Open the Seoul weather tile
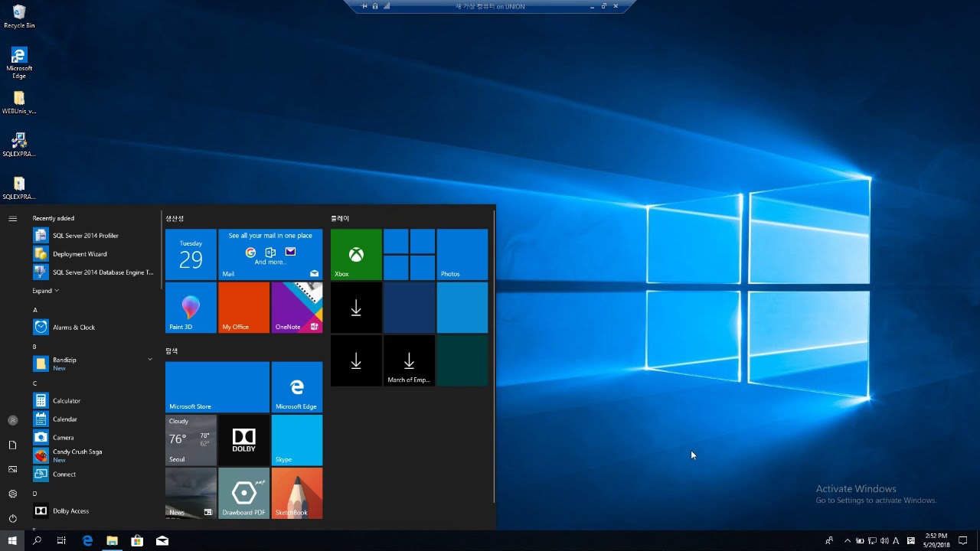Image resolution: width=980 pixels, height=551 pixels. (x=191, y=440)
